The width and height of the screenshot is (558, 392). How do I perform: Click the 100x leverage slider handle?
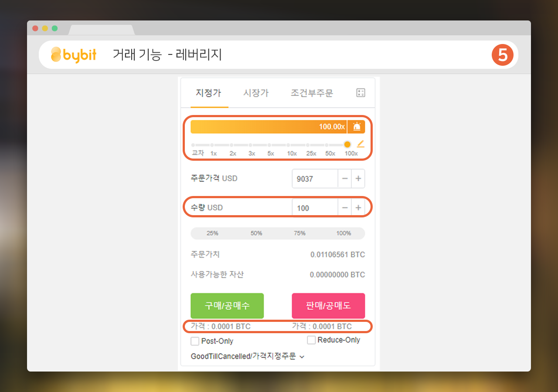(x=347, y=144)
